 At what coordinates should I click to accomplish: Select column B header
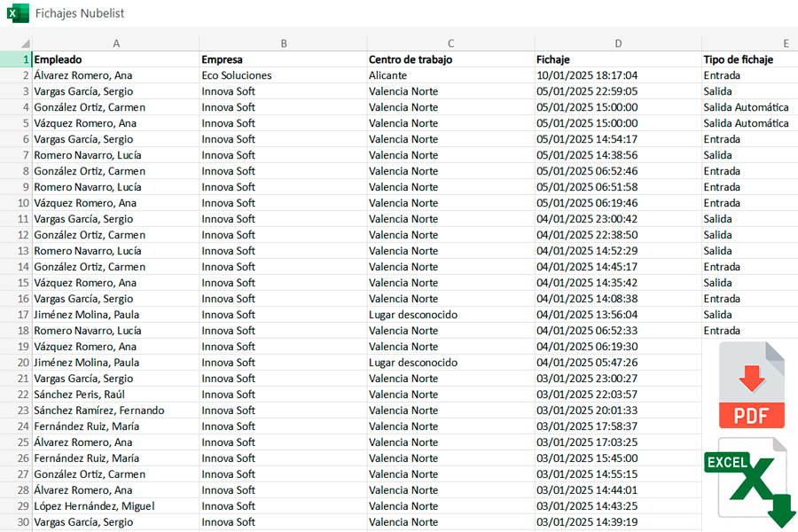283,43
